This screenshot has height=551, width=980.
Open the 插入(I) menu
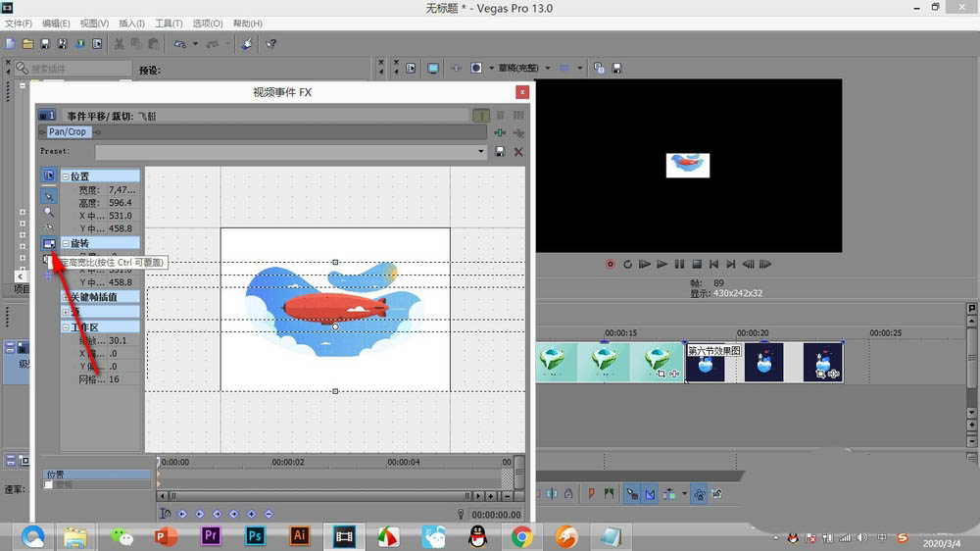pos(131,23)
